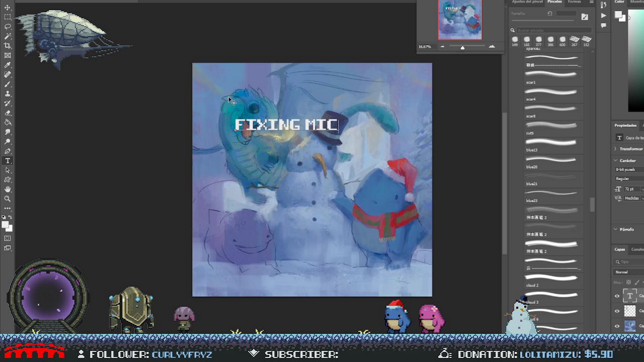Pick recent brush preset 600
This screenshot has width=644, height=362.
[562, 41]
